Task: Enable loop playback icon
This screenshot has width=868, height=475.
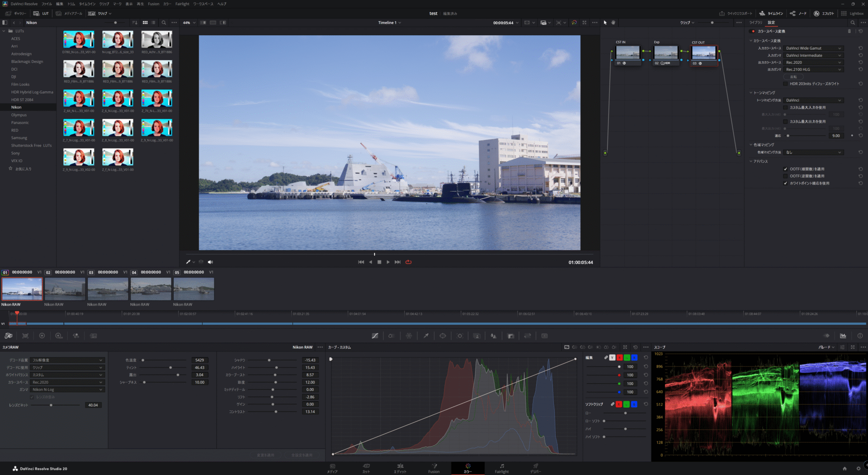Action: click(x=409, y=262)
